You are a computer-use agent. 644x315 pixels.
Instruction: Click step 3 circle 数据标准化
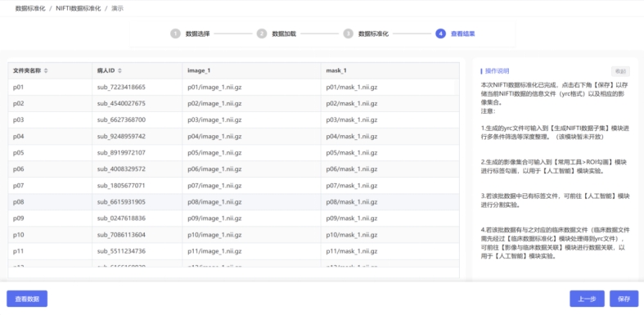[349, 34]
